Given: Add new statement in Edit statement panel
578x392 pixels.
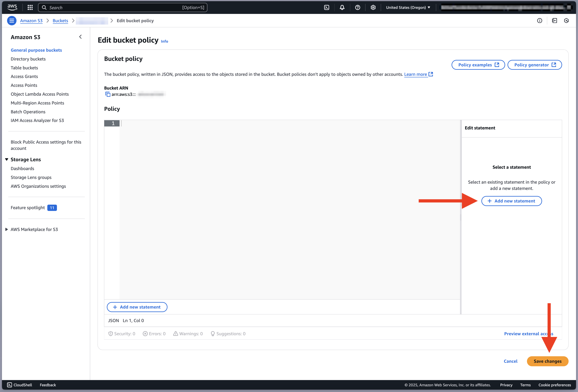Looking at the screenshot, I should [x=511, y=201].
